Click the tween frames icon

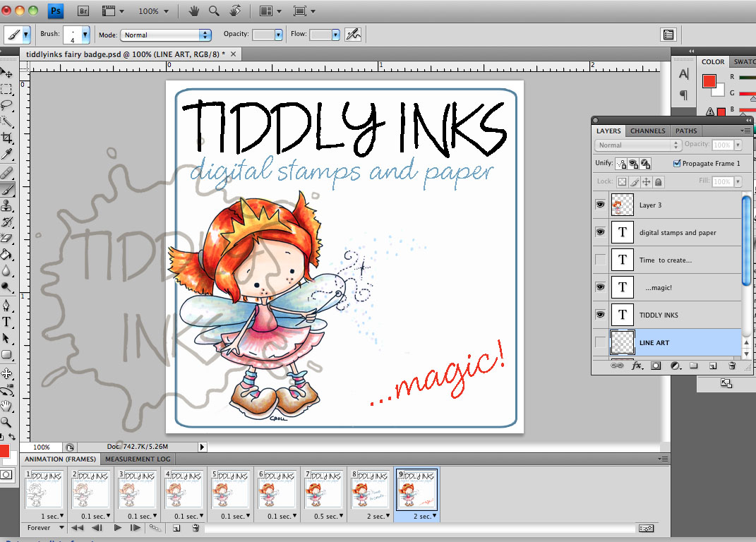pos(155,528)
